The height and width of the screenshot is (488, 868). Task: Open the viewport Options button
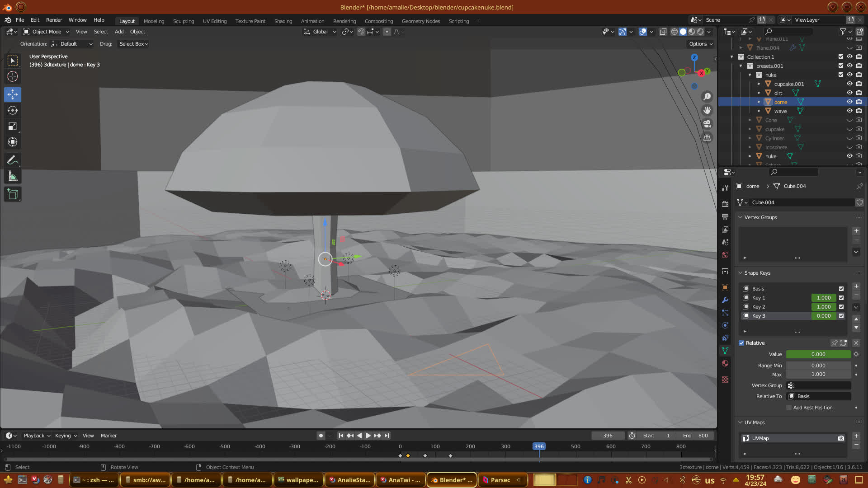tap(700, 44)
